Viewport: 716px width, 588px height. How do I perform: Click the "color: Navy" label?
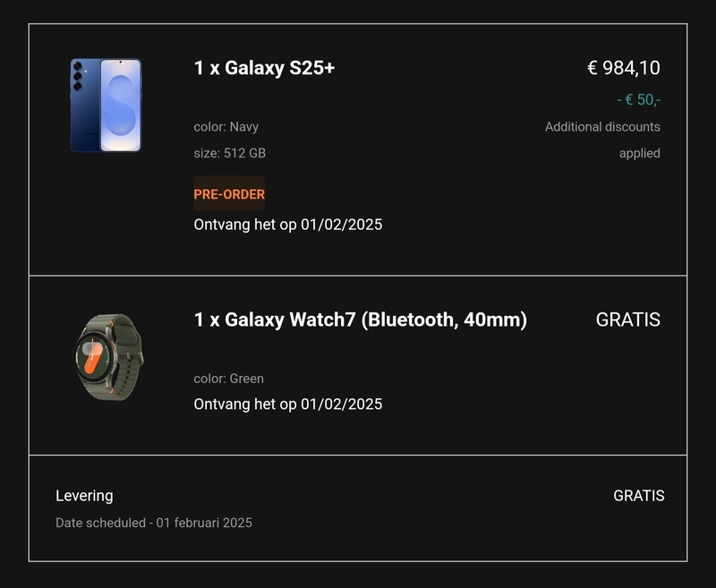point(226,127)
